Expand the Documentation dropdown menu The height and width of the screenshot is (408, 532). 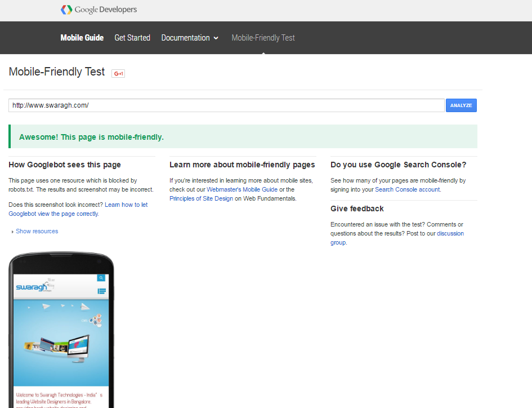[x=190, y=38]
